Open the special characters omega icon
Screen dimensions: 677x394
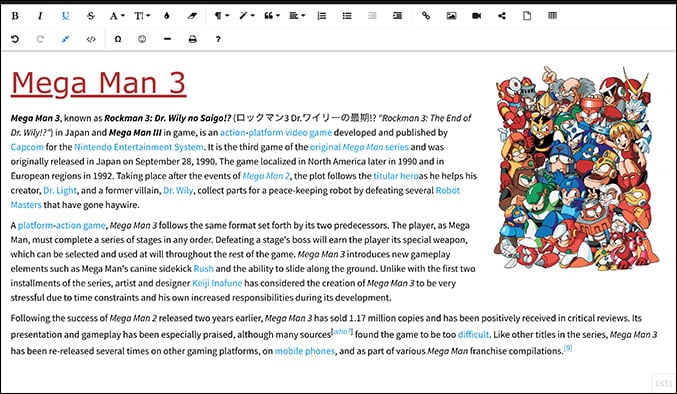pyautogui.click(x=117, y=39)
